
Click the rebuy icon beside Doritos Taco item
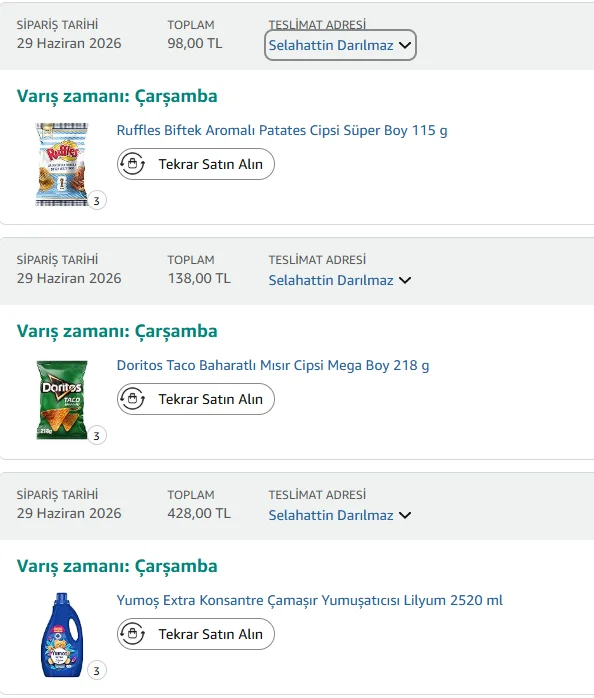click(x=132, y=399)
